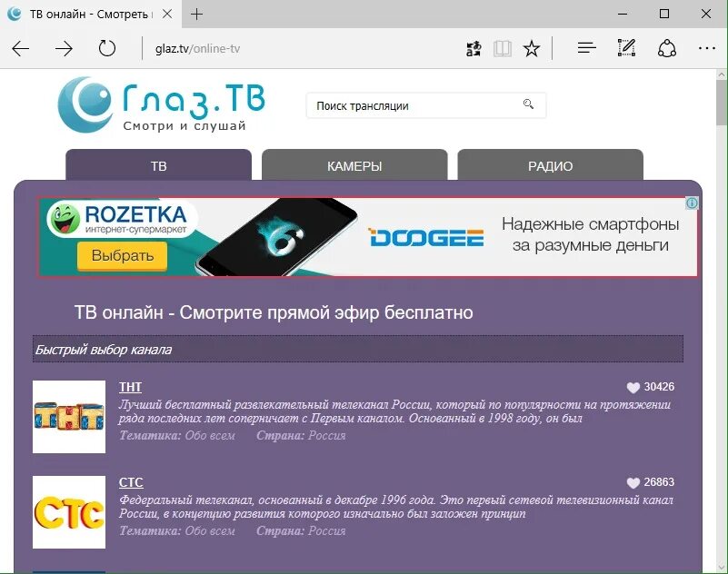Click the ТНТ likes count 30426
The image size is (728, 574).
659,387
